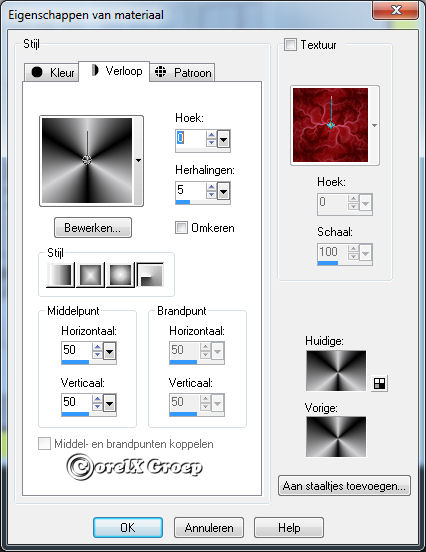Viewport: 426px width, 552px height.
Task: Click the Bewerken... button
Action: point(93,228)
